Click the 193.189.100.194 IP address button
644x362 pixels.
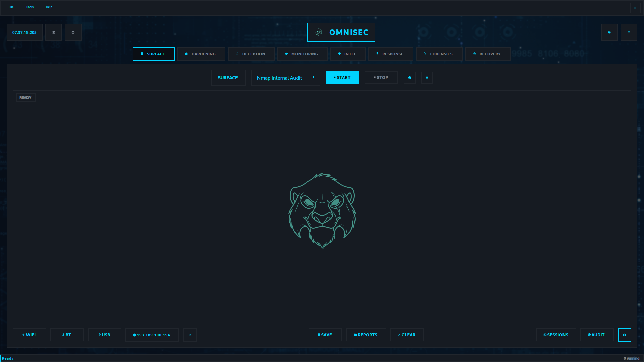point(152,335)
